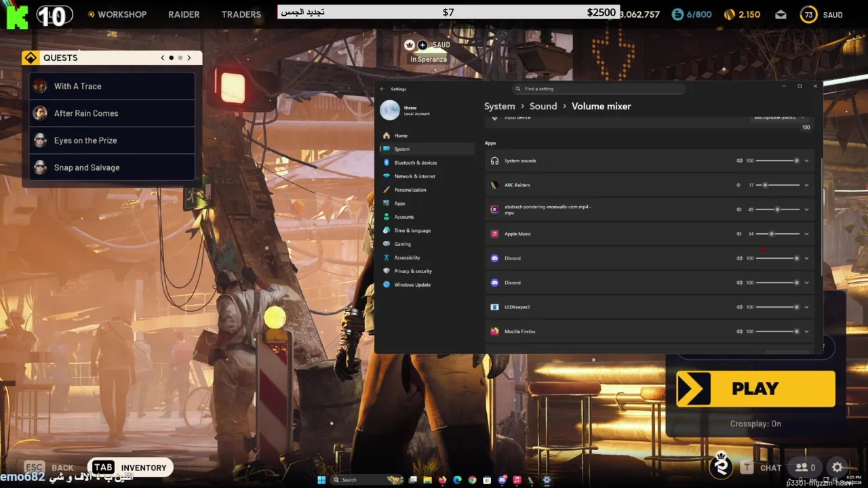Open Discord from the taskbar
The height and width of the screenshot is (488, 868).
[x=502, y=480]
